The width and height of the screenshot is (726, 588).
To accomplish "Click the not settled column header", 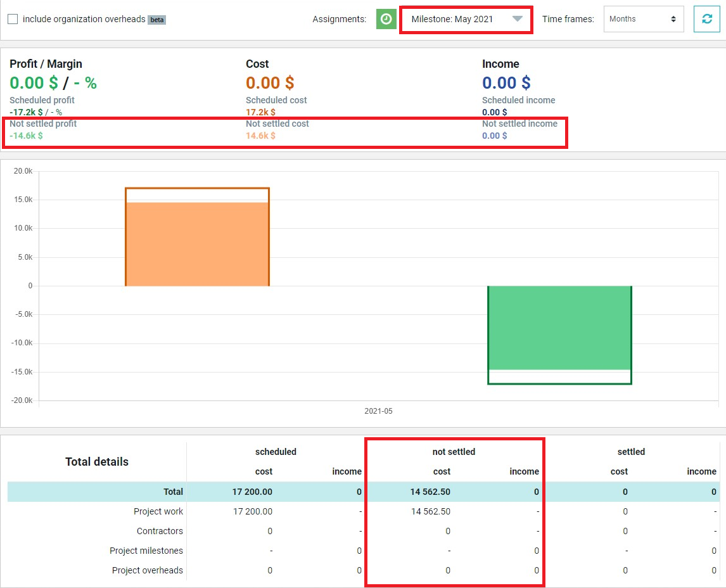I will pyautogui.click(x=454, y=452).
